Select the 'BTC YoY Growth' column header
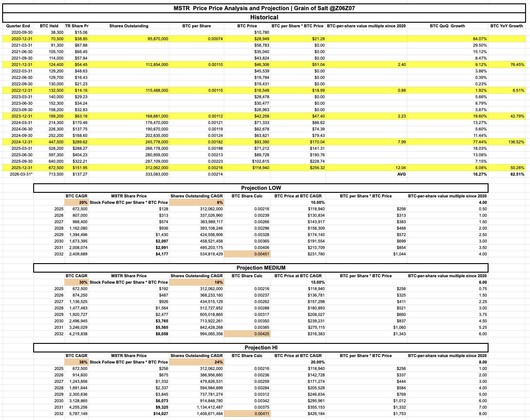 507,26
